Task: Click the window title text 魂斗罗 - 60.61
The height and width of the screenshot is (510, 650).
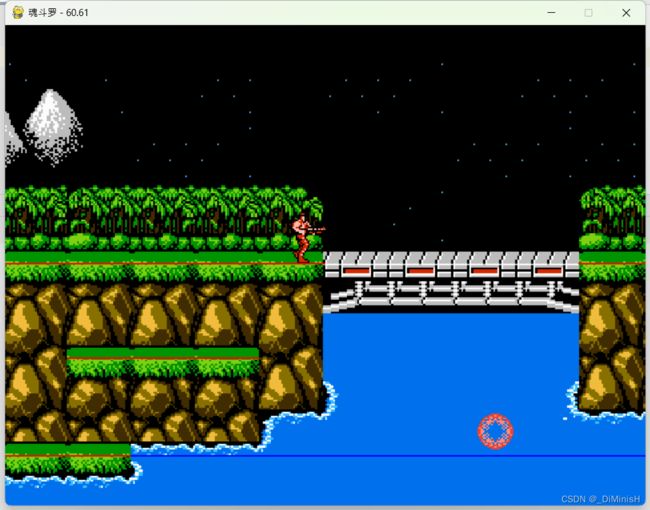Action: coord(58,12)
